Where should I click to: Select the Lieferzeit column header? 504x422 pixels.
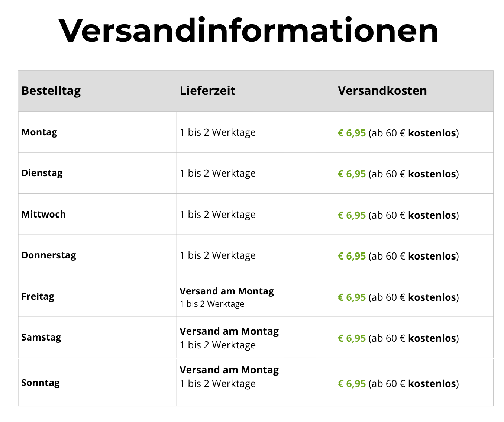coord(207,91)
